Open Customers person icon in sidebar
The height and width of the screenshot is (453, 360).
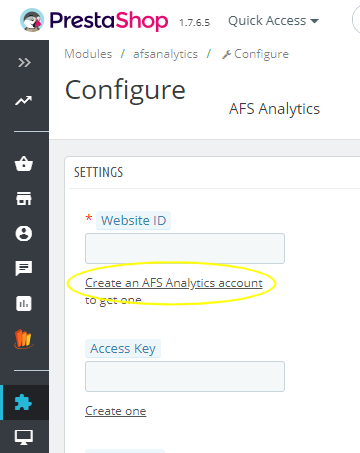[24, 233]
